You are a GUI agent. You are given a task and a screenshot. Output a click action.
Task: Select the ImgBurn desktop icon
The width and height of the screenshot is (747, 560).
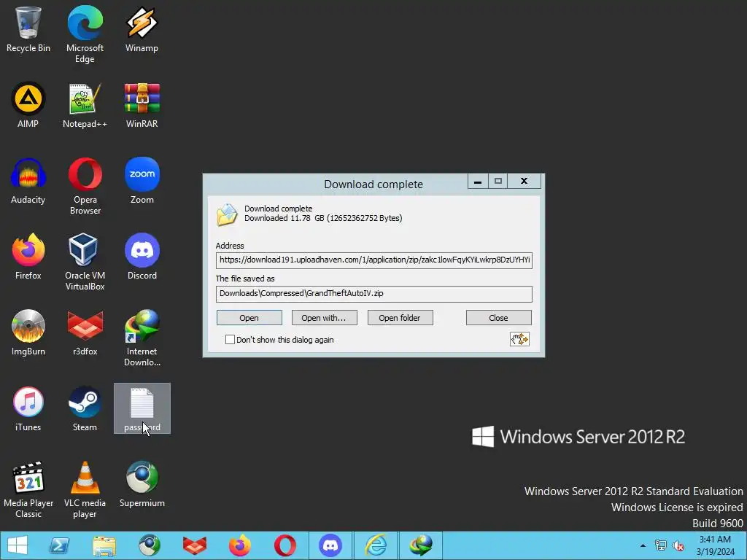[28, 332]
